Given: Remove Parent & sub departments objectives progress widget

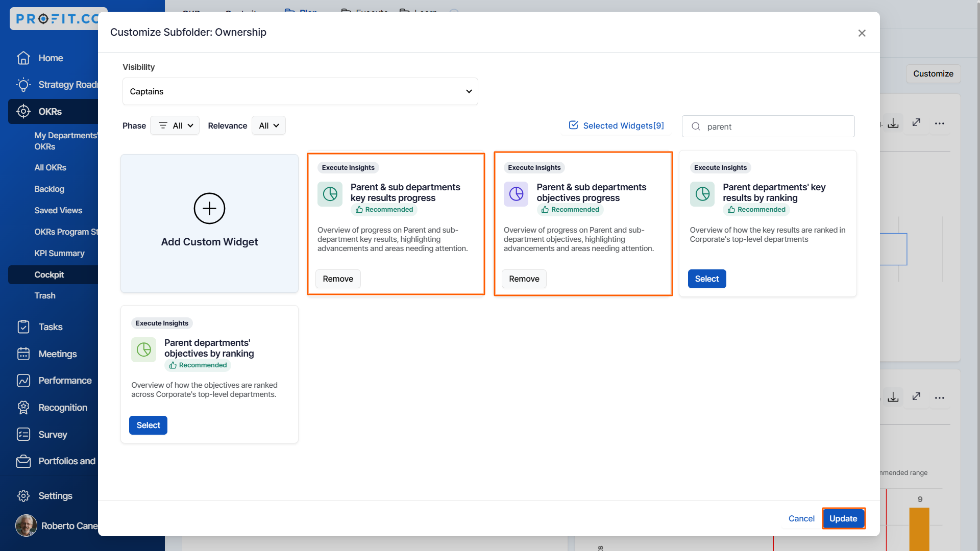Looking at the screenshot, I should click(524, 279).
